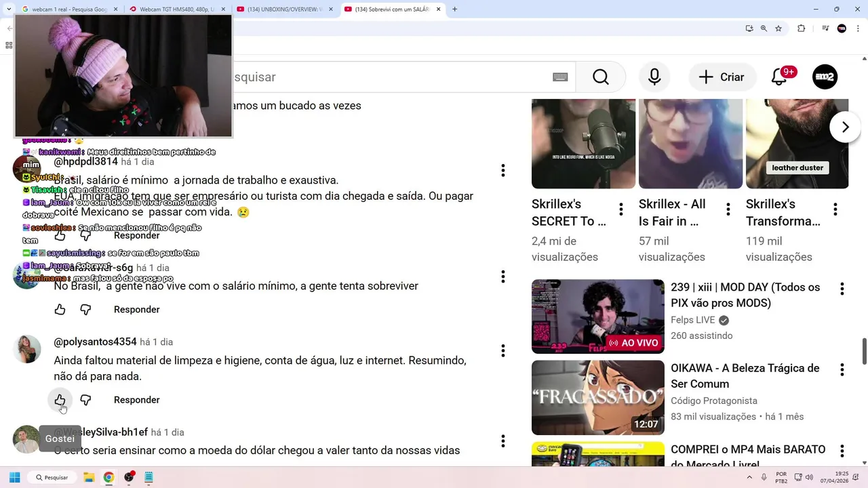This screenshot has height=488, width=868.
Task: Open the Felps LIVE channel link
Action: 694,320
